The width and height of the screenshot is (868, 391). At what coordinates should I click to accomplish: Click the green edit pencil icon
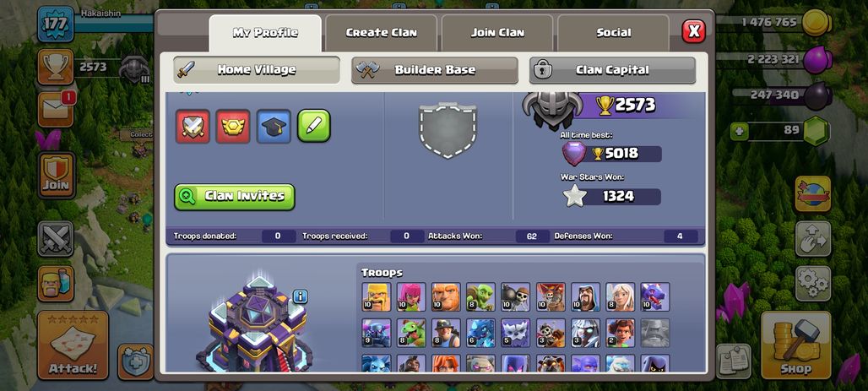314,126
